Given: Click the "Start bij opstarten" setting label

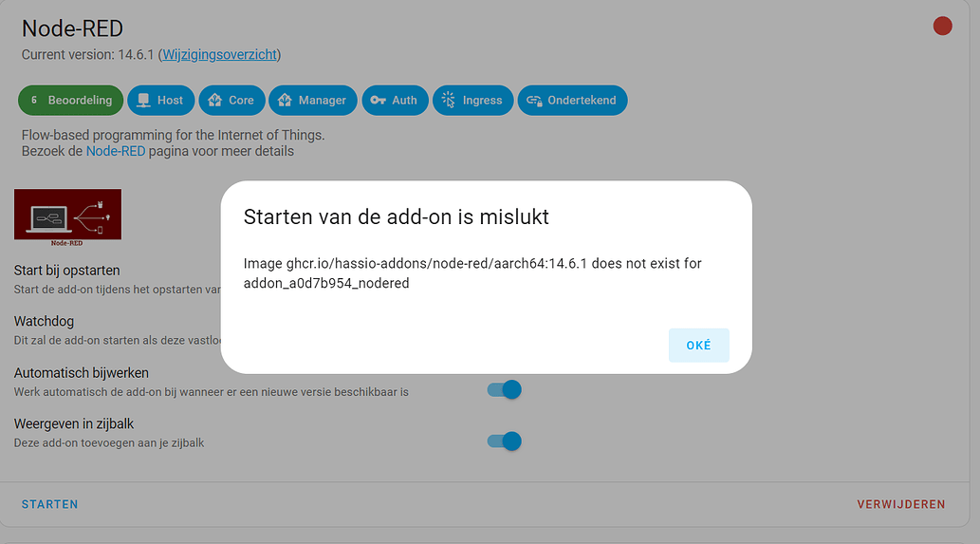Looking at the screenshot, I should coord(66,271).
